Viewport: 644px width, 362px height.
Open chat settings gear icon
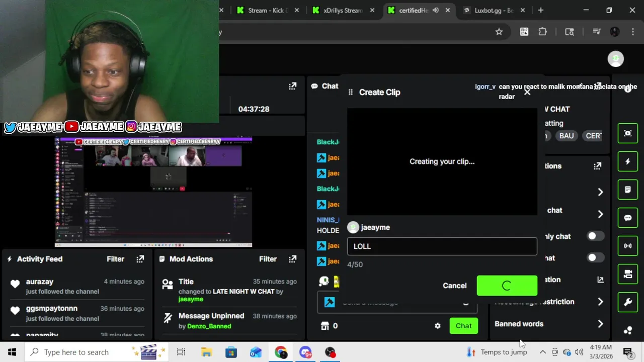click(x=438, y=326)
